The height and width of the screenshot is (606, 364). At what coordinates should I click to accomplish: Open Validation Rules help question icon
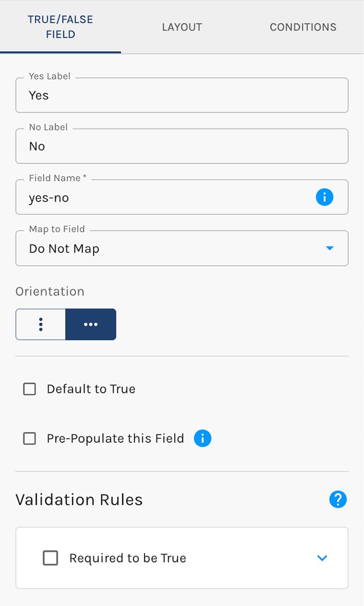[x=338, y=499]
